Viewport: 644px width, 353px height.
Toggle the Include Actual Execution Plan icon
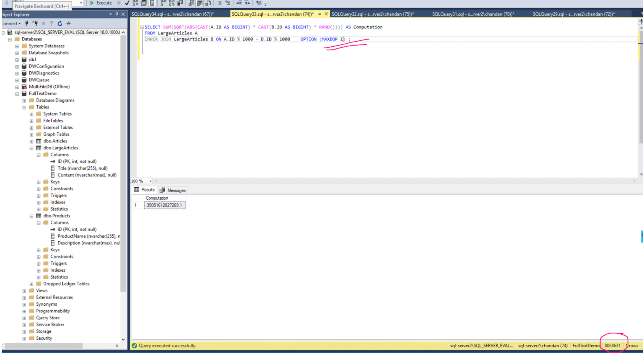163,3
